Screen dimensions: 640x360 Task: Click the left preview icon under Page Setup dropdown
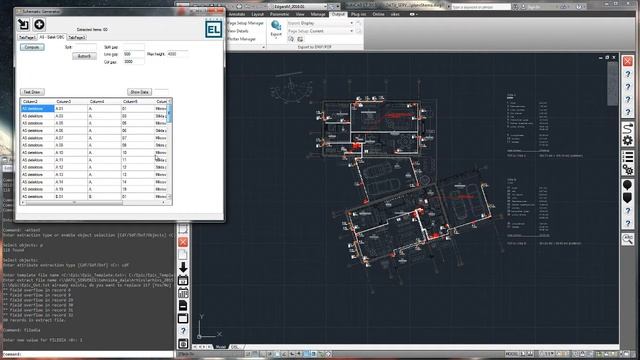coord(291,39)
